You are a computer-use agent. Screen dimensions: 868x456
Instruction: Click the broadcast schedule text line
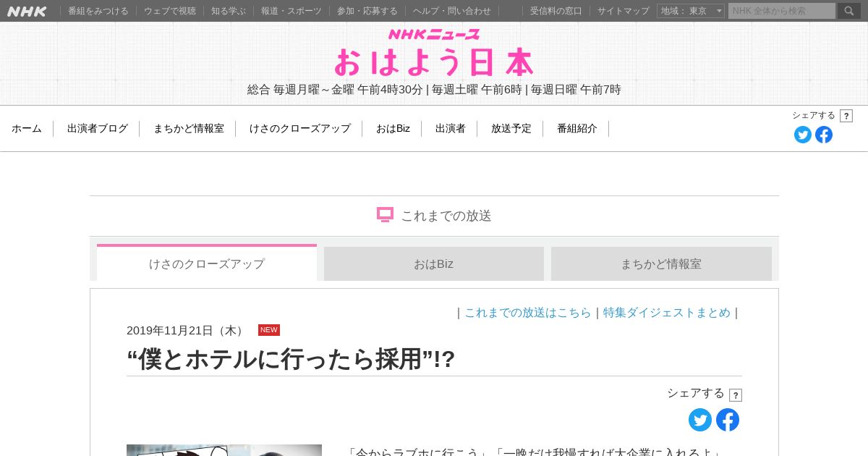[434, 90]
